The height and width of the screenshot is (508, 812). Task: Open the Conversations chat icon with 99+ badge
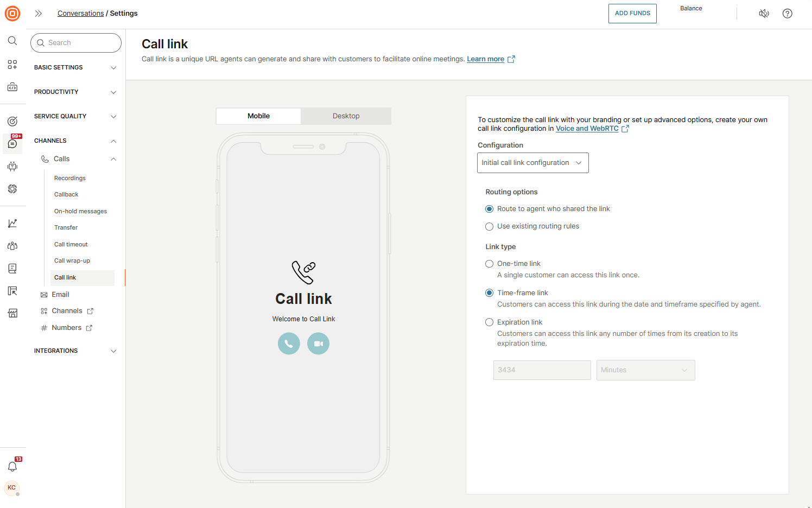pos(12,144)
